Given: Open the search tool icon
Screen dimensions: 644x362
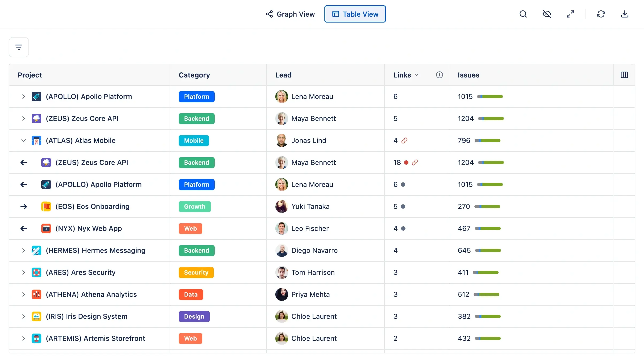Looking at the screenshot, I should pos(523,14).
